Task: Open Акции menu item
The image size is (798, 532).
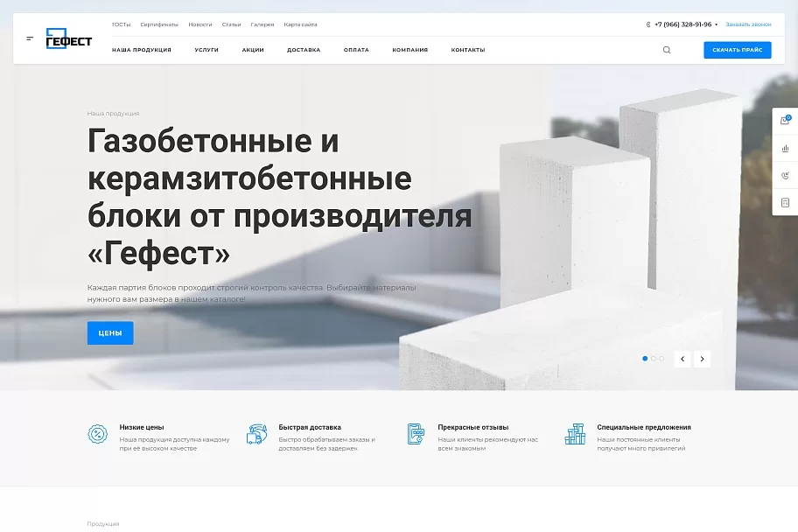Action: click(x=253, y=50)
